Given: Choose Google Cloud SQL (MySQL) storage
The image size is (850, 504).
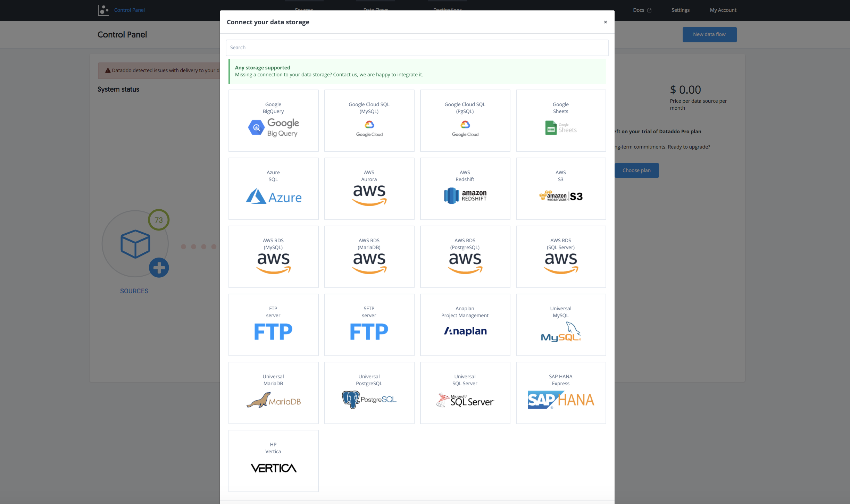Looking at the screenshot, I should click(369, 121).
